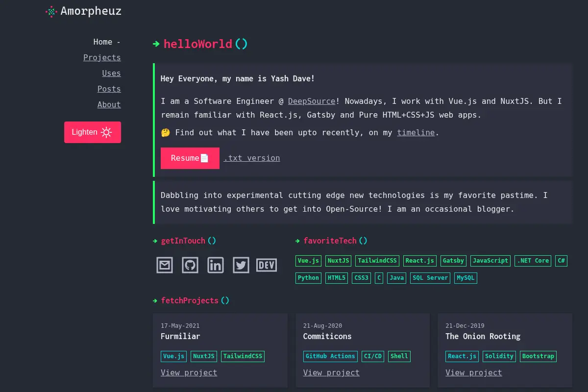The width and height of the screenshot is (588, 392).
Task: Open the Projects page
Action: click(102, 58)
